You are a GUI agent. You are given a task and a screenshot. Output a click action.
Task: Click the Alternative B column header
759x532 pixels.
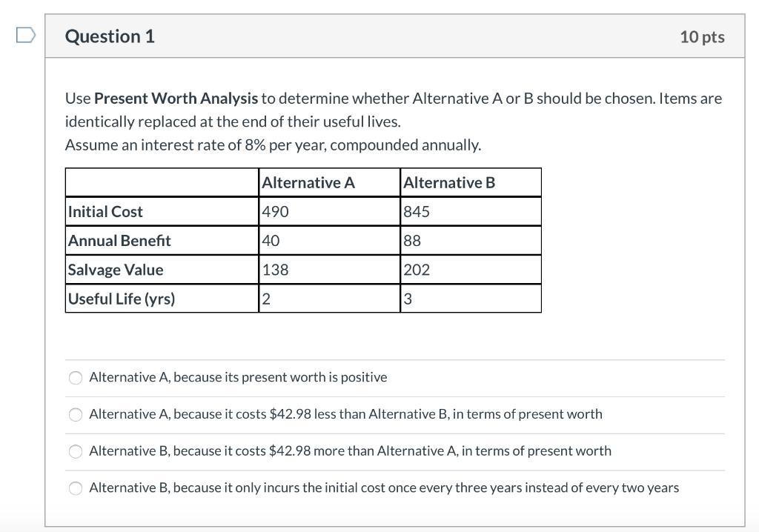448,182
